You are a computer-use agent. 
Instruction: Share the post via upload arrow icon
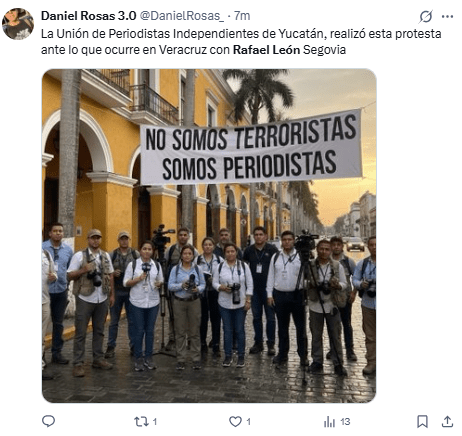447,422
